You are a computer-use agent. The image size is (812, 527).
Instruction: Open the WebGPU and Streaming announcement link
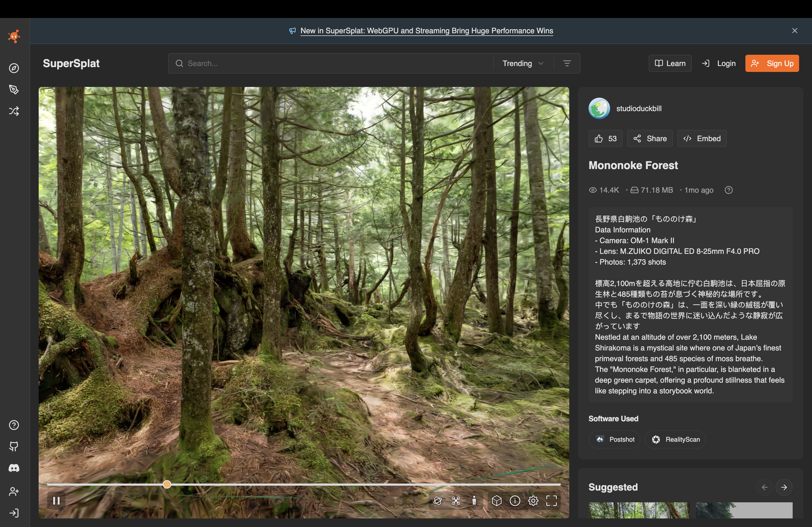pos(426,31)
